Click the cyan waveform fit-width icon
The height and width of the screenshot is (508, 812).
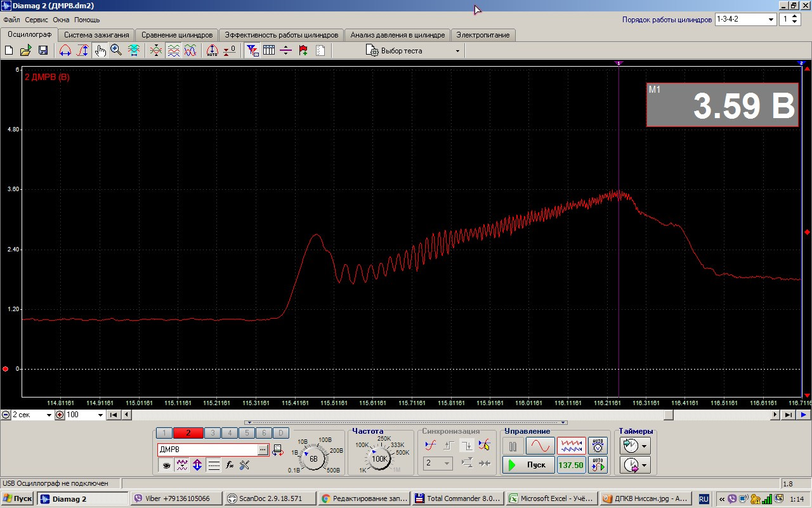coord(134,50)
